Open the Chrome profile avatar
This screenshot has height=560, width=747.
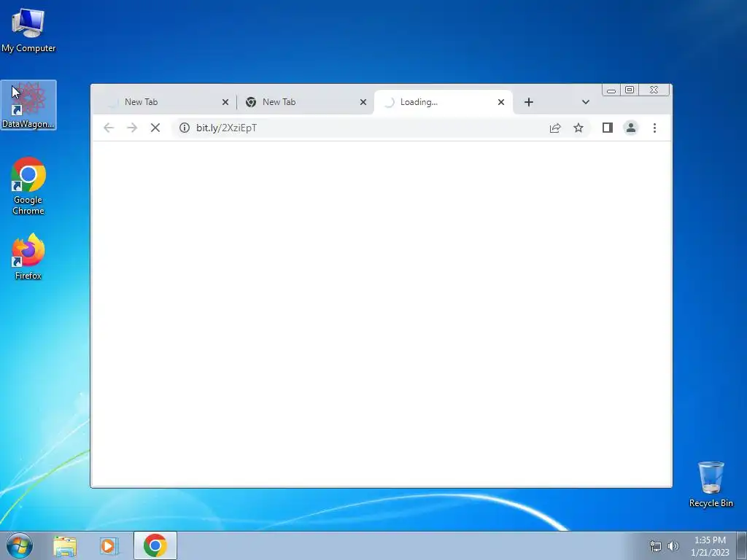pyautogui.click(x=631, y=128)
